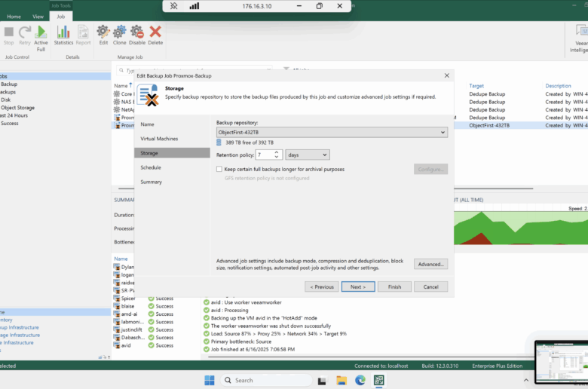Click the Advanced... button

(x=431, y=264)
